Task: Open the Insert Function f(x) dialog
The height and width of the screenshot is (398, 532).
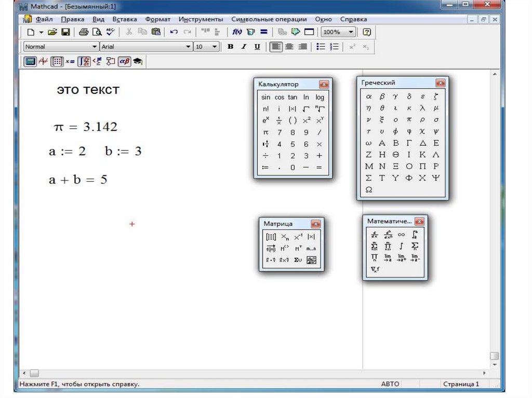Action: pos(237,32)
